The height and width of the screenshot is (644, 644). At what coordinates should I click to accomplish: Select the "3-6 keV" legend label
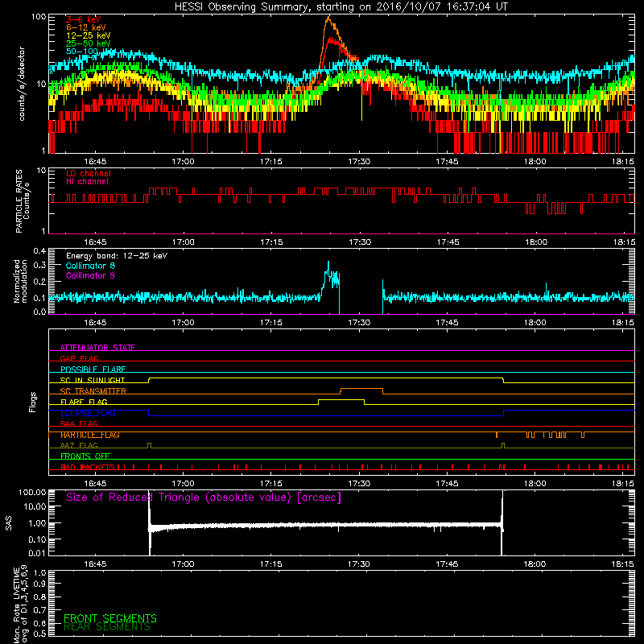84,19
